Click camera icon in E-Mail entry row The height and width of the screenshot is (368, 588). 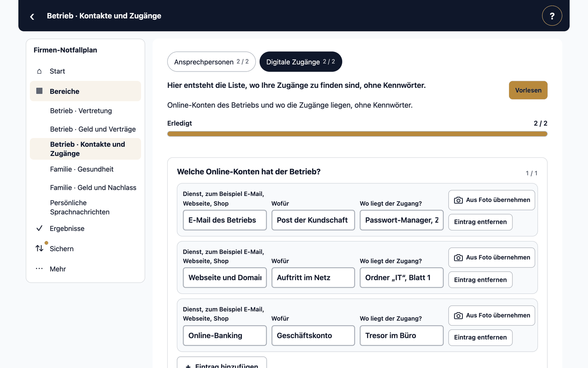[x=459, y=200]
